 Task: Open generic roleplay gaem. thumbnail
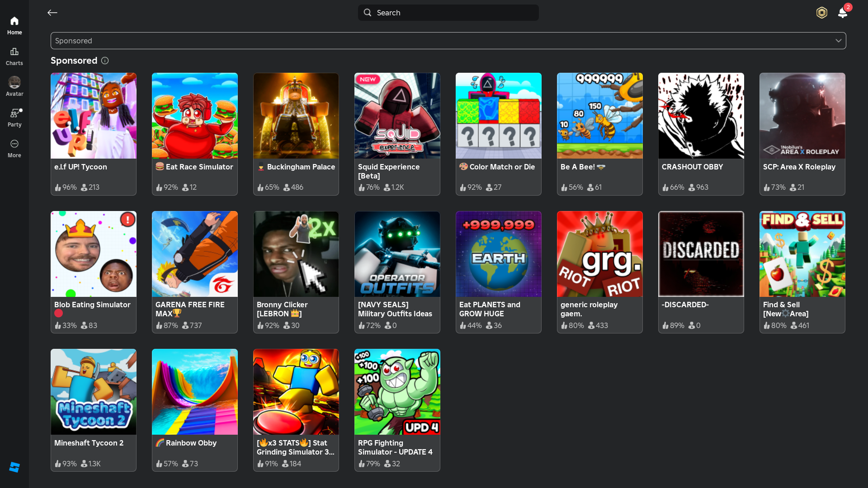[x=600, y=254]
